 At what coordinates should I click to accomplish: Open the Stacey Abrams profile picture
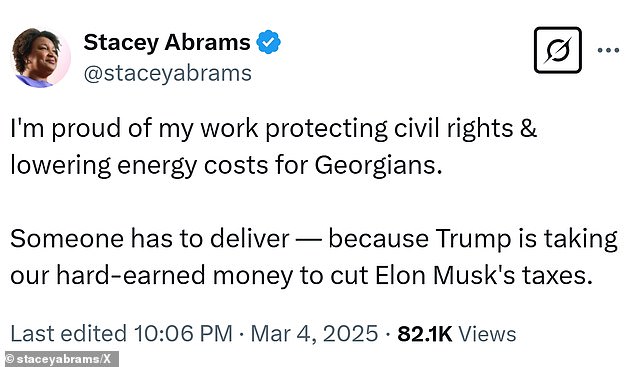(40, 57)
